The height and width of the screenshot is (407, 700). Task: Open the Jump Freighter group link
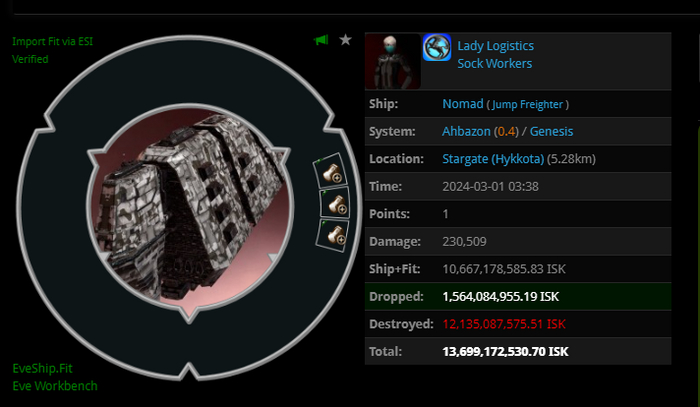pos(527,104)
